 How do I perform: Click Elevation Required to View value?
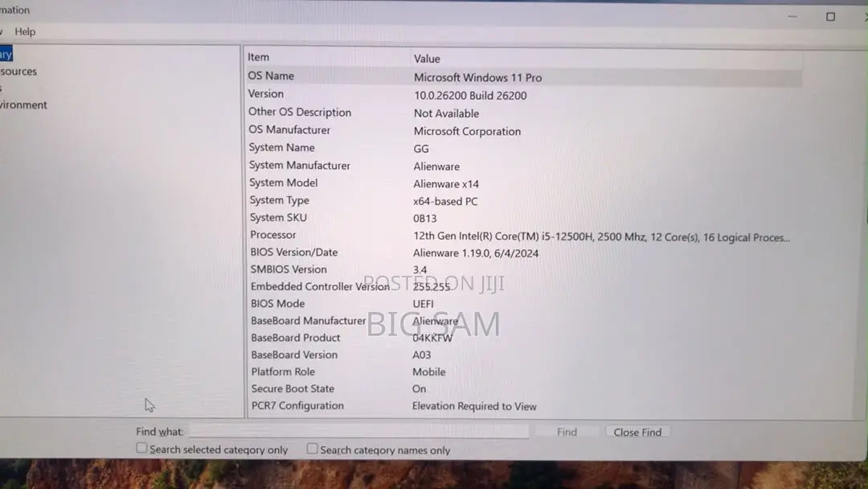click(474, 406)
